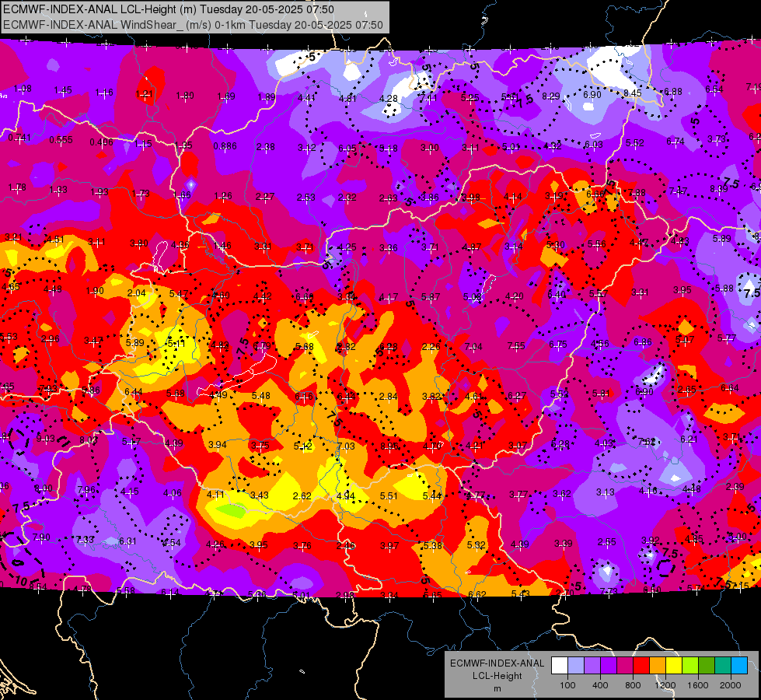
Task: Click the wind shear value 5.48
Action: pos(261,396)
